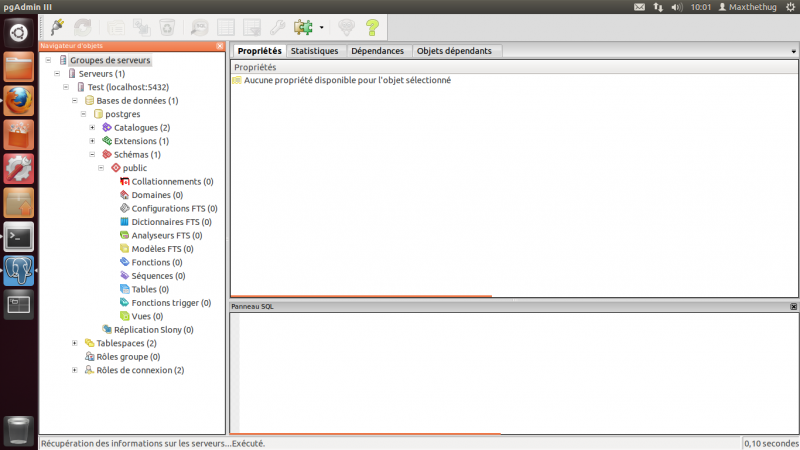
Task: Close the Navigateur d'objets panel
Action: 220,46
